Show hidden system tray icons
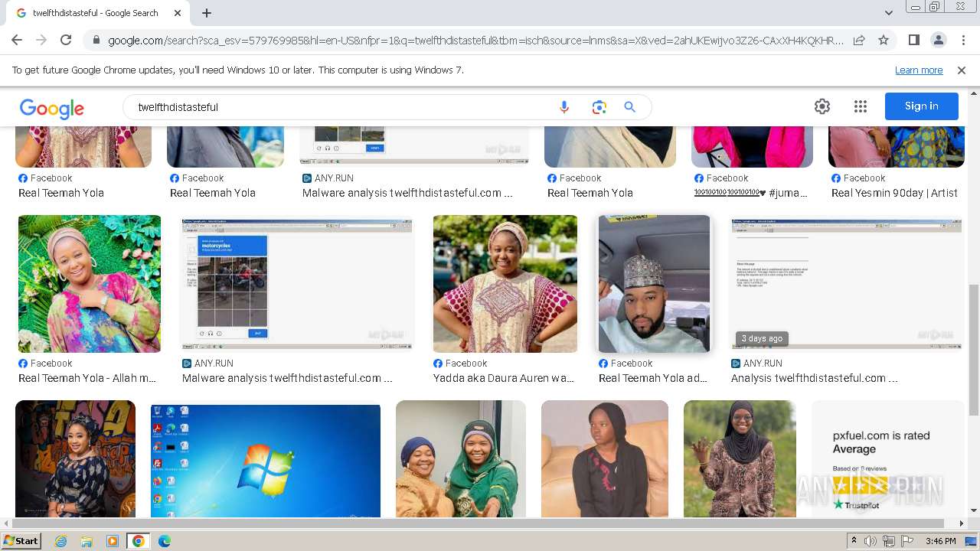The height and width of the screenshot is (551, 980). point(854,541)
